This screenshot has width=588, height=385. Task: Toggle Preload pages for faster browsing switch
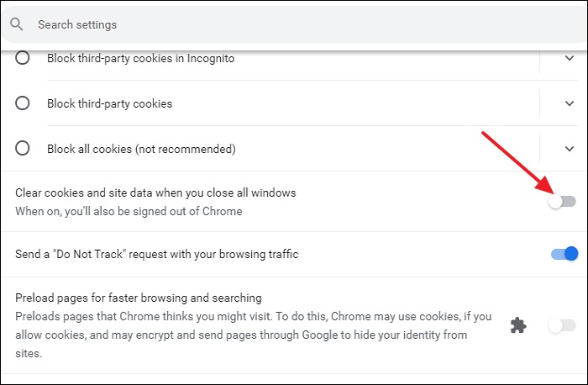pos(562,325)
